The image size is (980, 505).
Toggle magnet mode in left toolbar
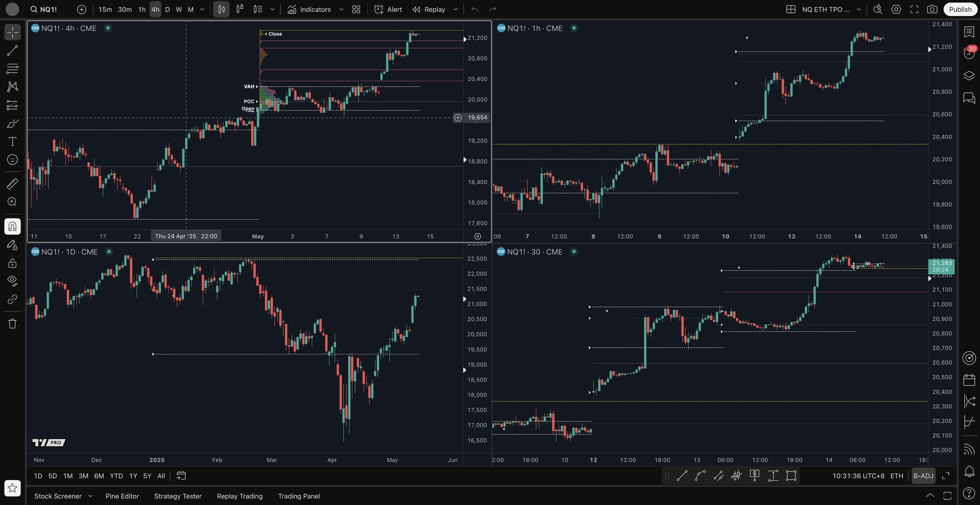(x=12, y=227)
